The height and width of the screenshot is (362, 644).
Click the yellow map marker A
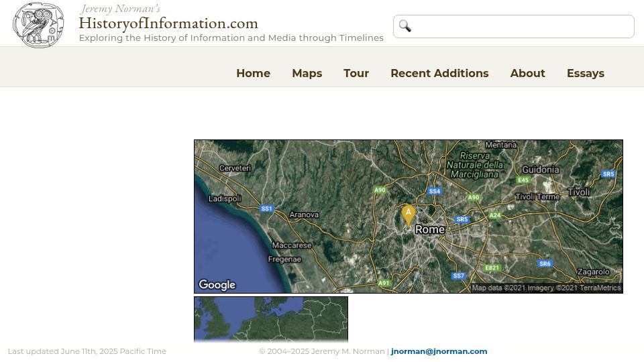(x=409, y=216)
